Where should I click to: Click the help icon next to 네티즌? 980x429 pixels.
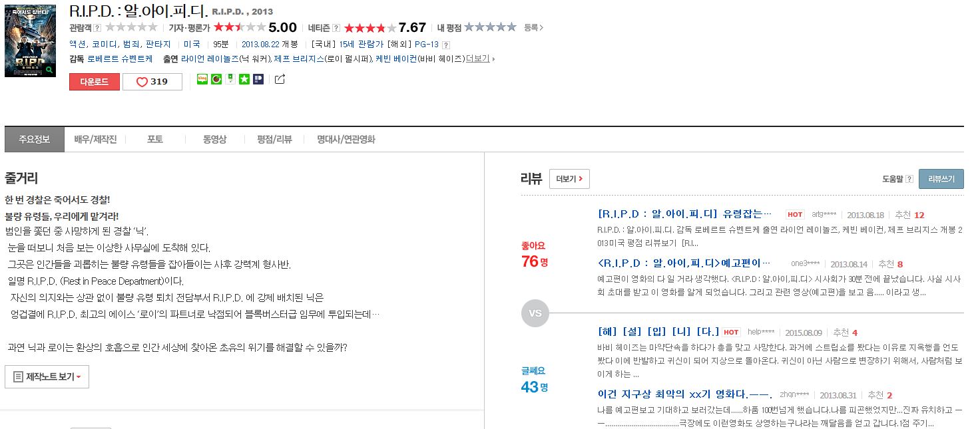(336, 28)
